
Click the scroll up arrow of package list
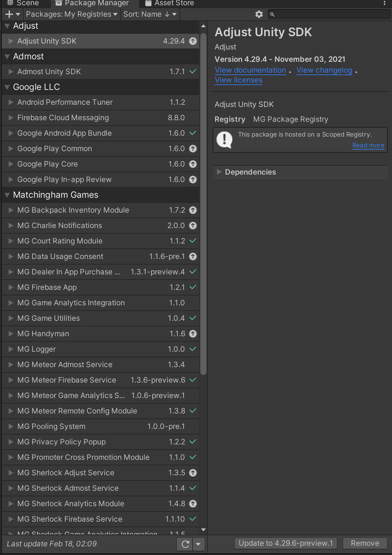(x=203, y=26)
